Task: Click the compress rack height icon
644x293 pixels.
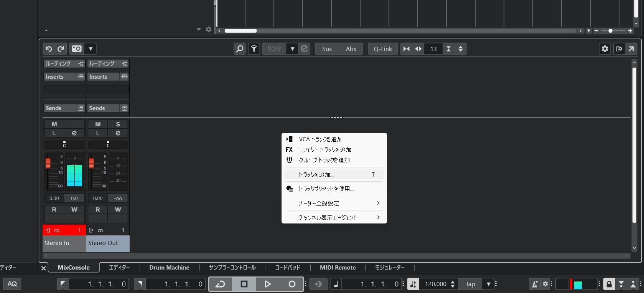Action: 448,49
